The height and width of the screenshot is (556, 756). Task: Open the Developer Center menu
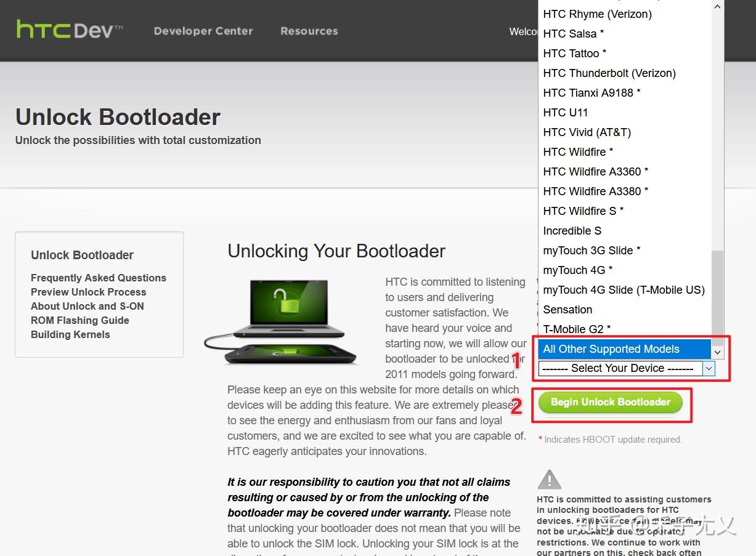[203, 31]
